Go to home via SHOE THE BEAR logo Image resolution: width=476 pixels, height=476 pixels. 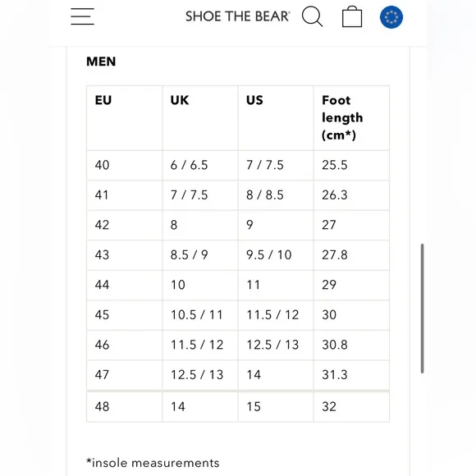(238, 16)
